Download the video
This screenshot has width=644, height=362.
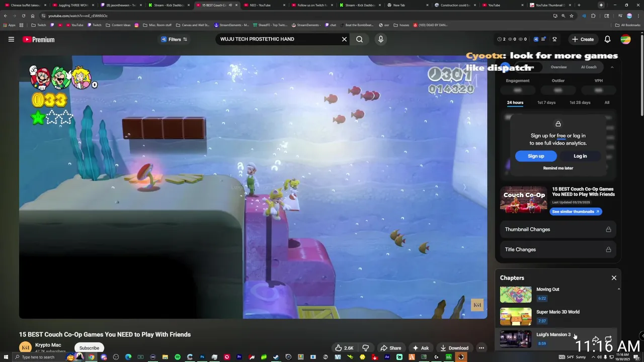(454, 348)
